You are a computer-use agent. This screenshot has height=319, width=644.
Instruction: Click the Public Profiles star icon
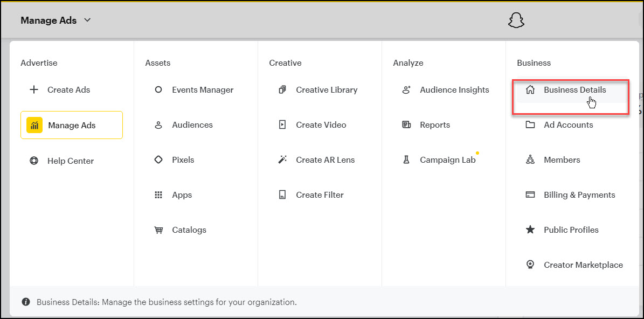[x=530, y=230]
